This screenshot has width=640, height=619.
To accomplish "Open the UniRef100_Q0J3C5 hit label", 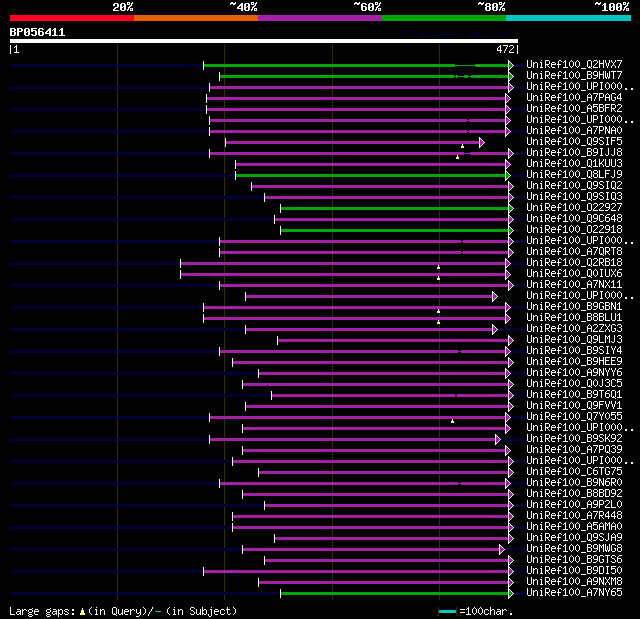I will [x=574, y=384].
